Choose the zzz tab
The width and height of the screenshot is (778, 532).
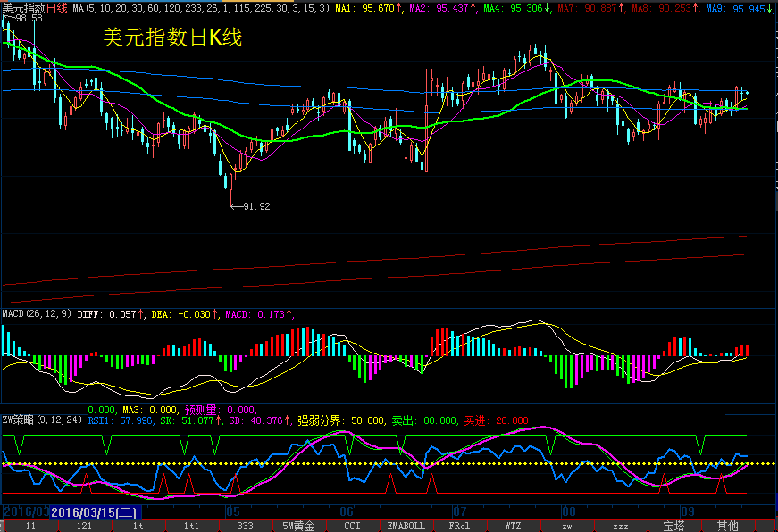click(x=620, y=526)
